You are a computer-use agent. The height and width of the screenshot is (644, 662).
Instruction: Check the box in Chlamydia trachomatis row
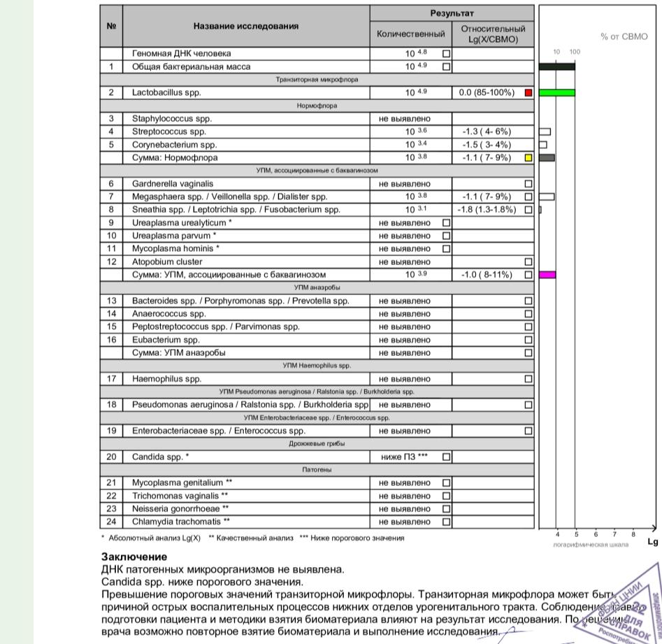click(x=447, y=522)
